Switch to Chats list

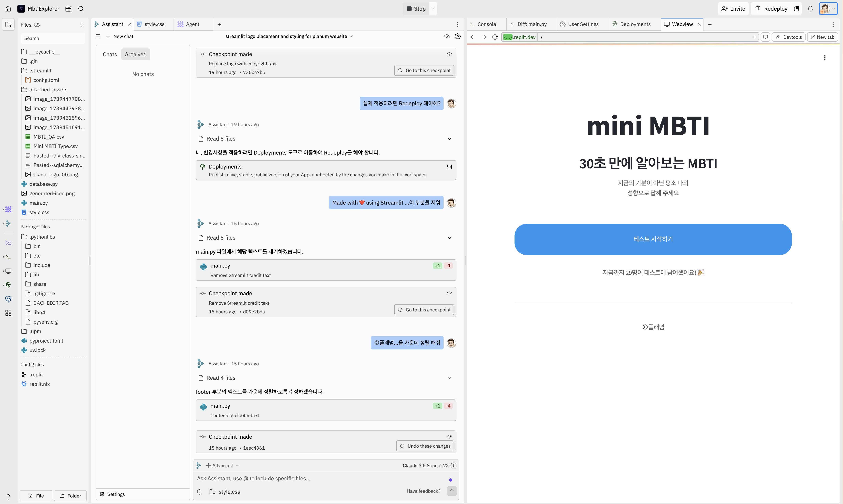pyautogui.click(x=109, y=54)
